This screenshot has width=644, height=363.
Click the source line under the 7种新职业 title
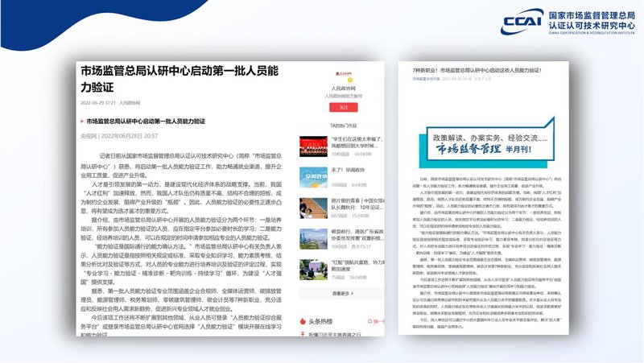pyautogui.click(x=452, y=78)
